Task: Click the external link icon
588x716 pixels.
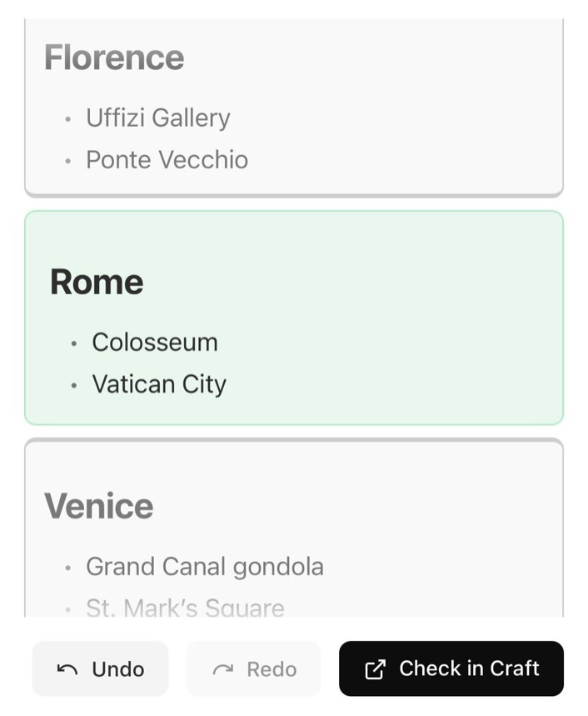Action: pyautogui.click(x=376, y=669)
